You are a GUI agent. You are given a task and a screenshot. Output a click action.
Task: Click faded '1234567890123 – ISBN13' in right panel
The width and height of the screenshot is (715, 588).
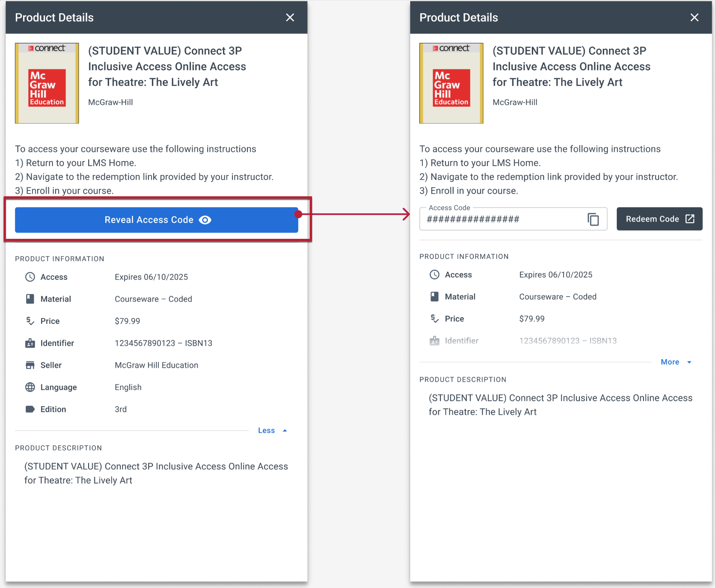[568, 341]
